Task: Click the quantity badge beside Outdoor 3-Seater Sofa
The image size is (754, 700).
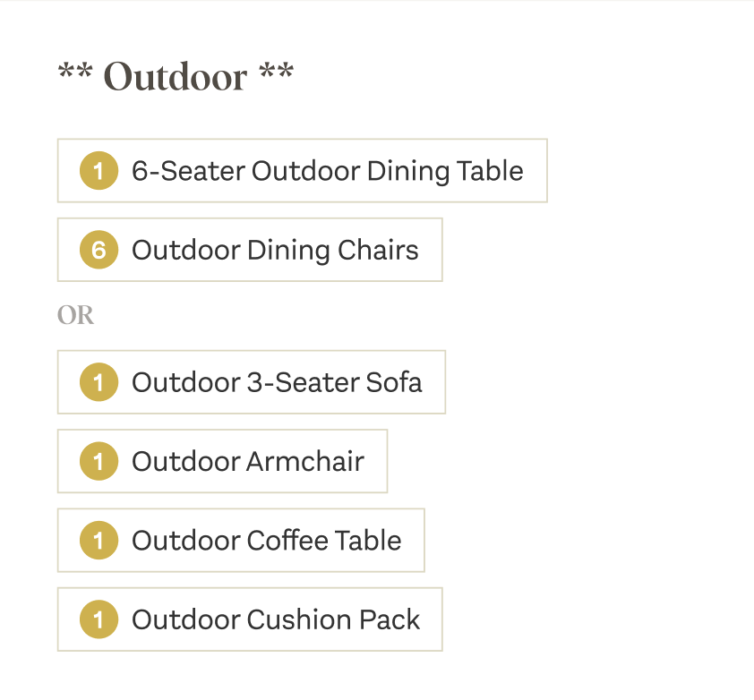Action: tap(99, 382)
